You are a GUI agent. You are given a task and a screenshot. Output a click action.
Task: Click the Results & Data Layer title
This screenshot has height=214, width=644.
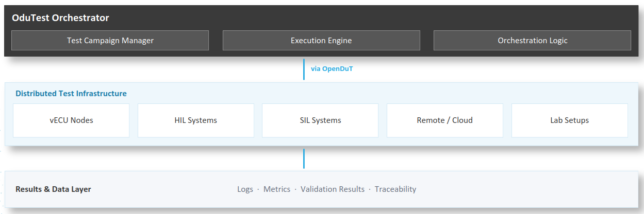tap(53, 189)
